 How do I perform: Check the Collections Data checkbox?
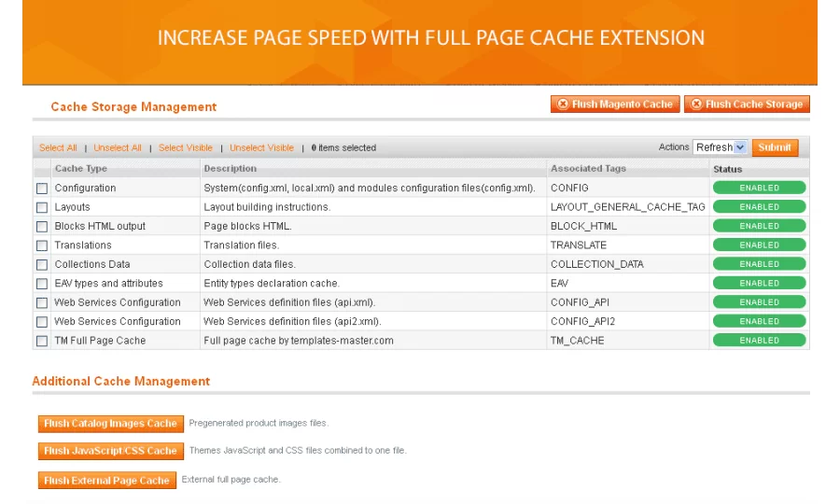coord(42,264)
